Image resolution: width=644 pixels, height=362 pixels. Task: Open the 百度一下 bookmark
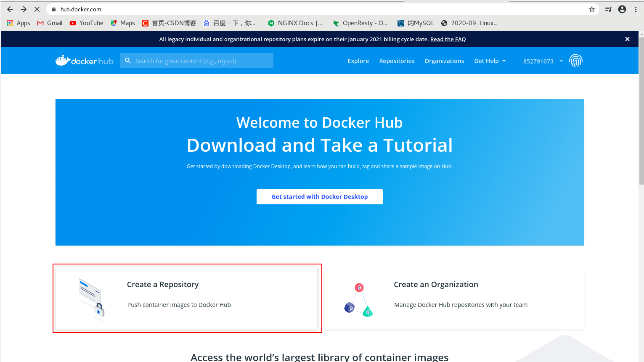229,23
